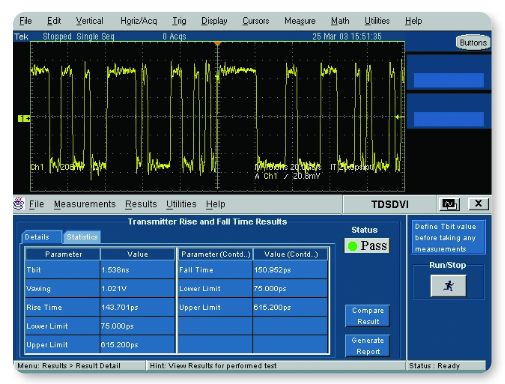Open the Edit menu

(54, 21)
